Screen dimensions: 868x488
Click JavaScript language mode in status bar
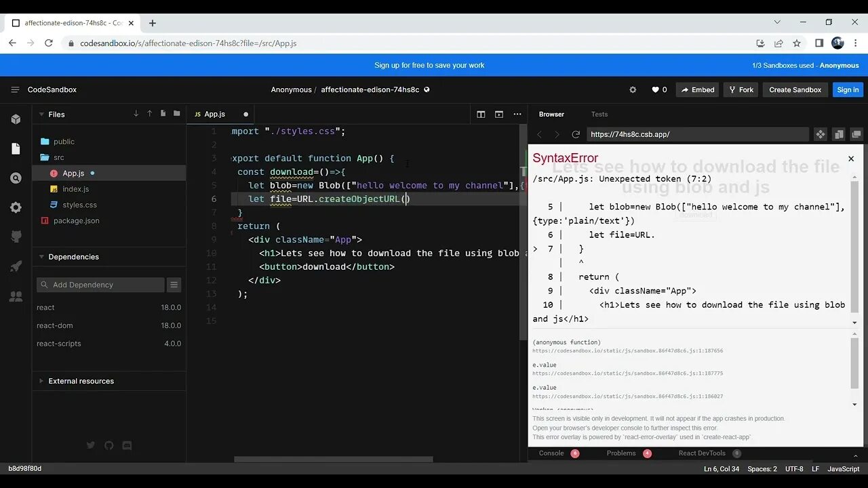point(844,469)
